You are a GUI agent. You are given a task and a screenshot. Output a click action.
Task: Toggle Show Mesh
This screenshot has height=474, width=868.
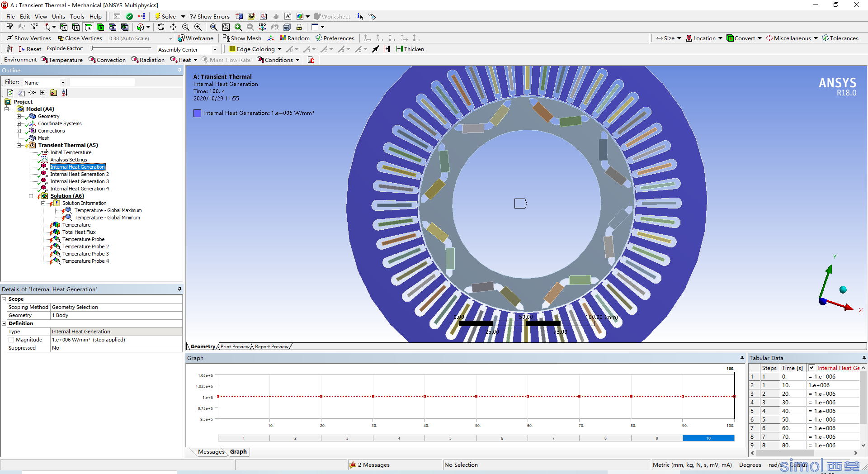242,38
